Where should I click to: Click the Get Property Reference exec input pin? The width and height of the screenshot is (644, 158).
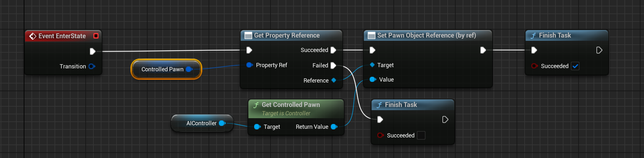(x=249, y=50)
